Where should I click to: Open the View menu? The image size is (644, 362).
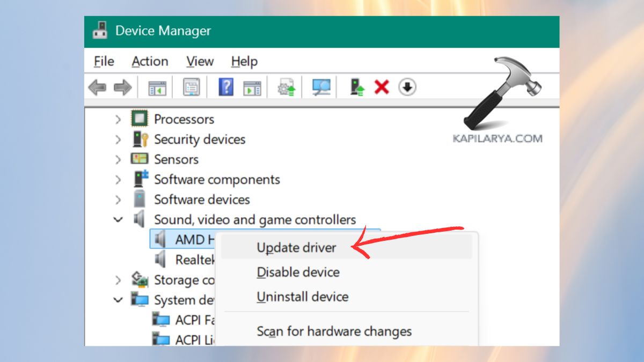pos(200,62)
